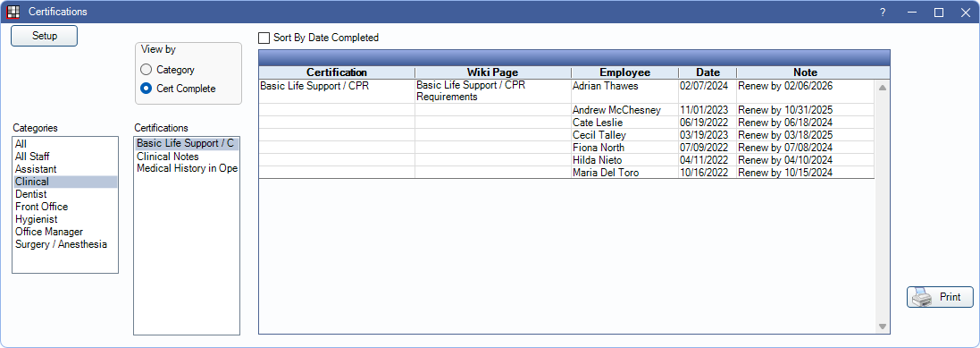The image size is (980, 348).
Task: Click date 04/11/2022 cell
Action: (x=708, y=160)
